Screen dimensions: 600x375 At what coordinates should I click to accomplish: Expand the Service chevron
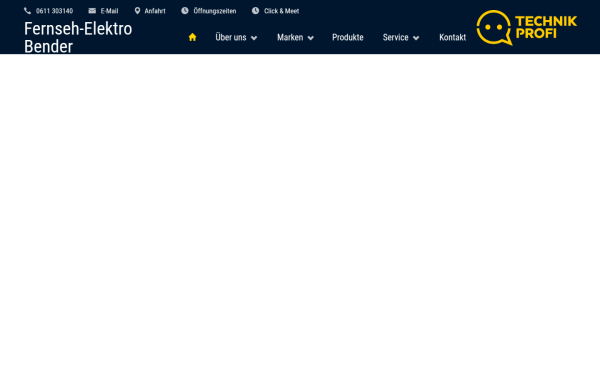coord(416,38)
